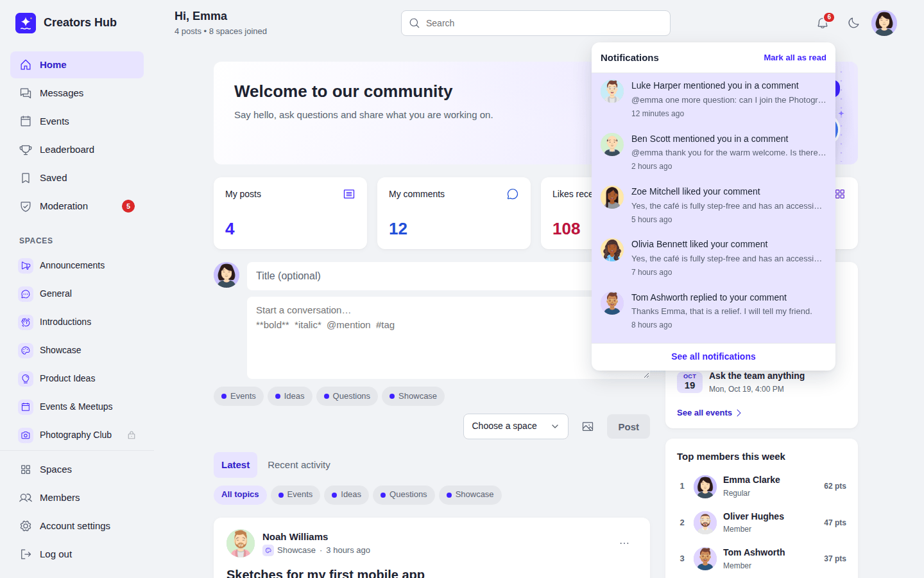
Task: Open Olivia Bennett liked comment notification
Action: 714,258
